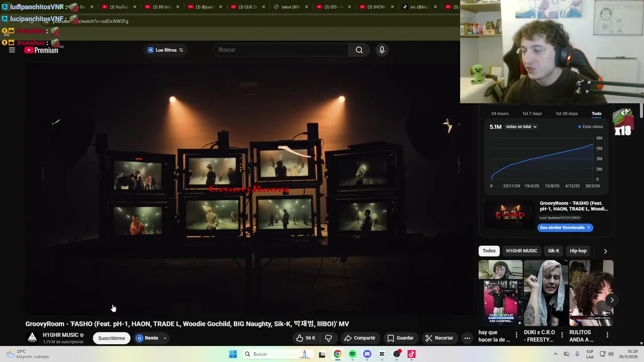
Task: Filter recommendations by 'Sik-K' chip
Action: click(x=553, y=251)
